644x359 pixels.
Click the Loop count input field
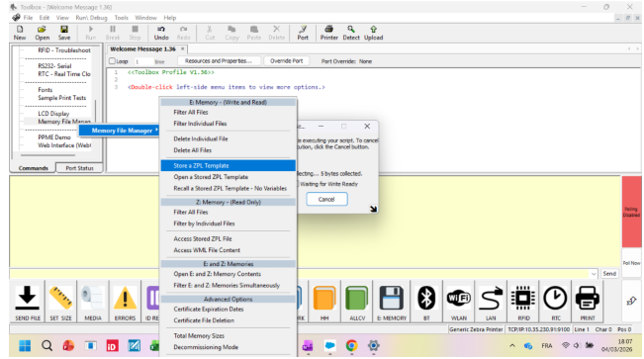[142, 61]
